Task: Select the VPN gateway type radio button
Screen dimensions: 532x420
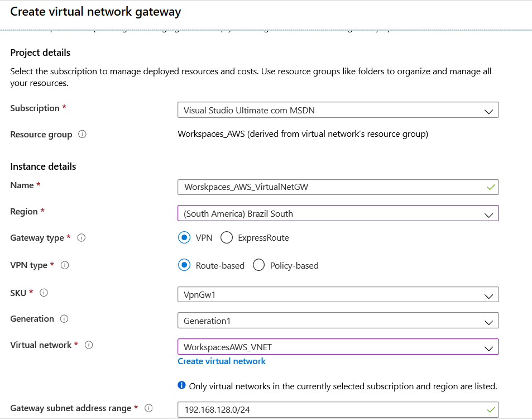Action: tap(184, 238)
